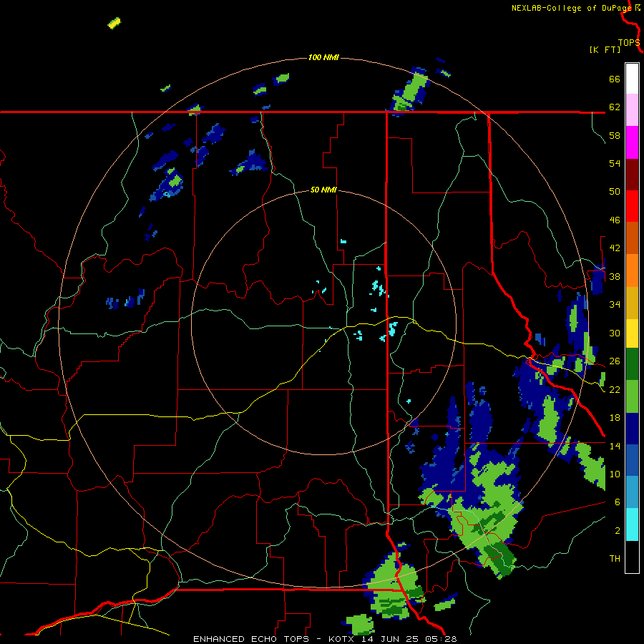Viewport: 644px width, 644px height.
Task: Click the 6 value on the scale
Action: coord(617,502)
